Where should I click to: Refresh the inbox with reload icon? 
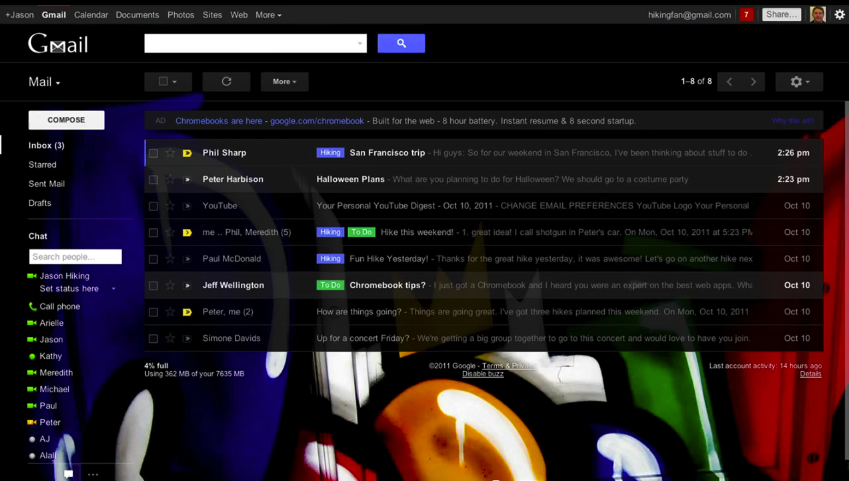pyautogui.click(x=226, y=82)
